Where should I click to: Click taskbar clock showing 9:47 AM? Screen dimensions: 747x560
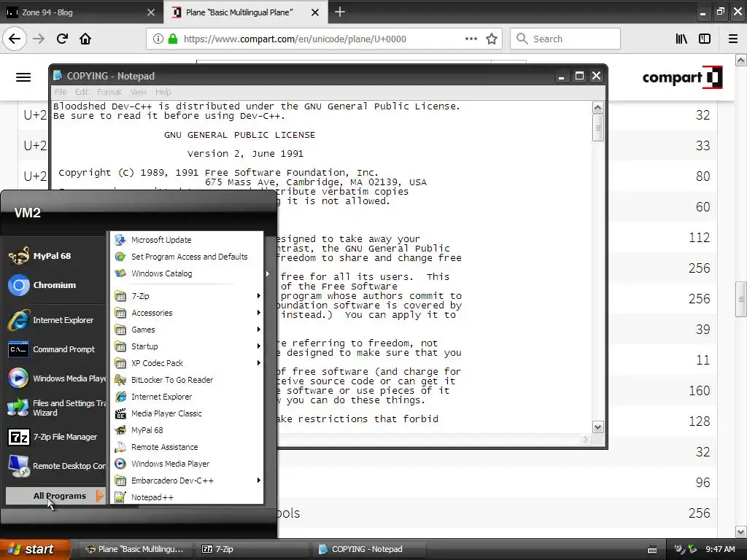[720, 549]
